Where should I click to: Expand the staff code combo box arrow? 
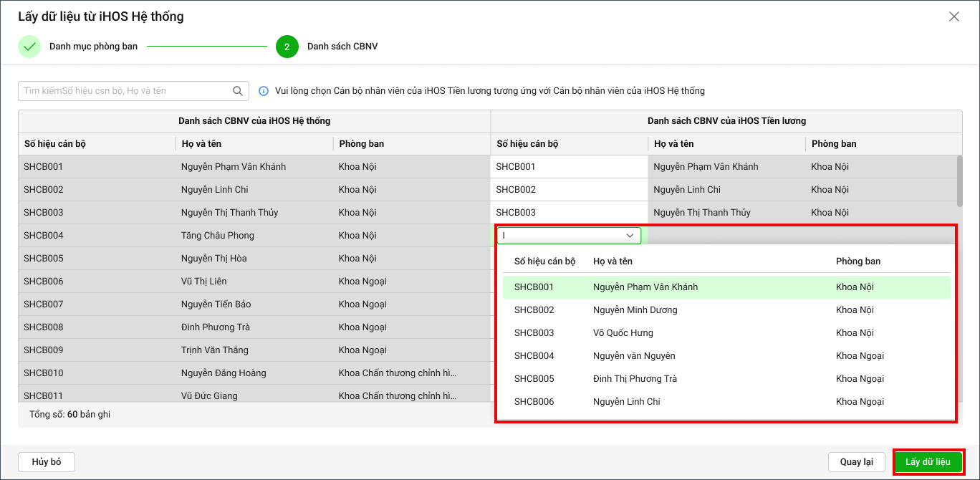(630, 235)
